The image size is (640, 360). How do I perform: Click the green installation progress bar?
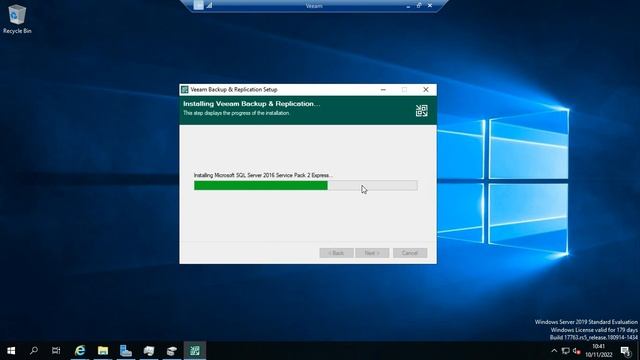(305, 186)
